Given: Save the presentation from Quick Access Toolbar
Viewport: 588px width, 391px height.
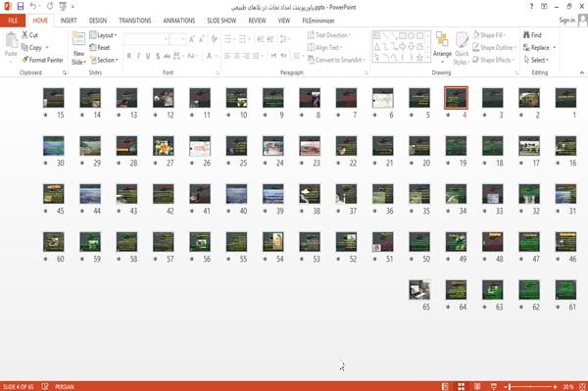Looking at the screenshot, I should click(x=21, y=7).
